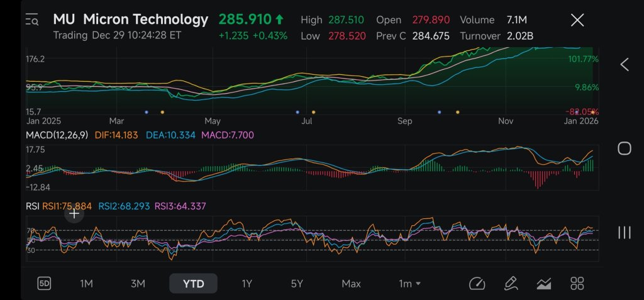This screenshot has height=300, width=644.
Task: Switch to the Max timeframe
Action: click(x=351, y=284)
